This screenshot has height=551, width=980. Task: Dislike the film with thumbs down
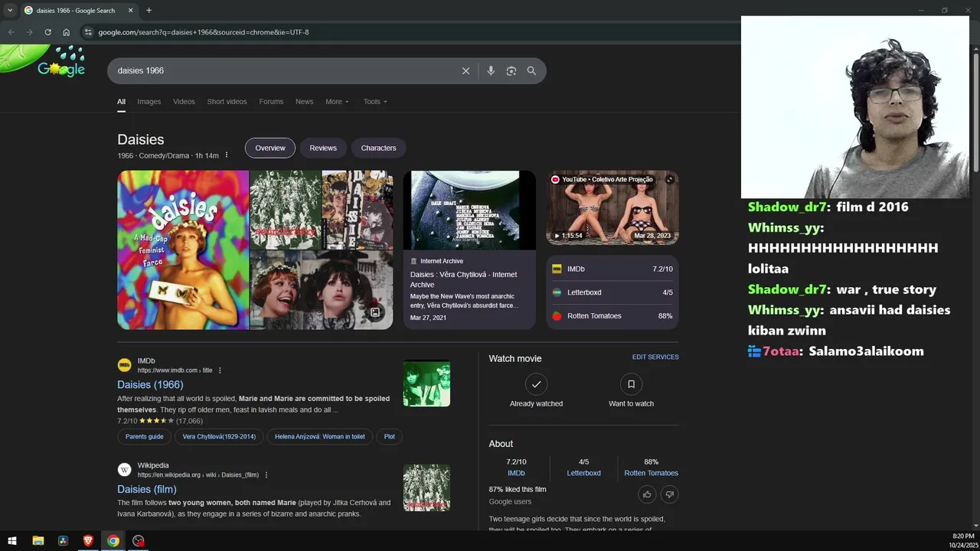pos(669,494)
